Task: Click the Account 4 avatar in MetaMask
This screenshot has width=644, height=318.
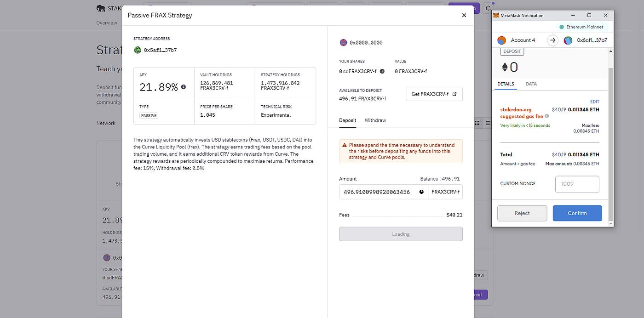Action: click(502, 40)
